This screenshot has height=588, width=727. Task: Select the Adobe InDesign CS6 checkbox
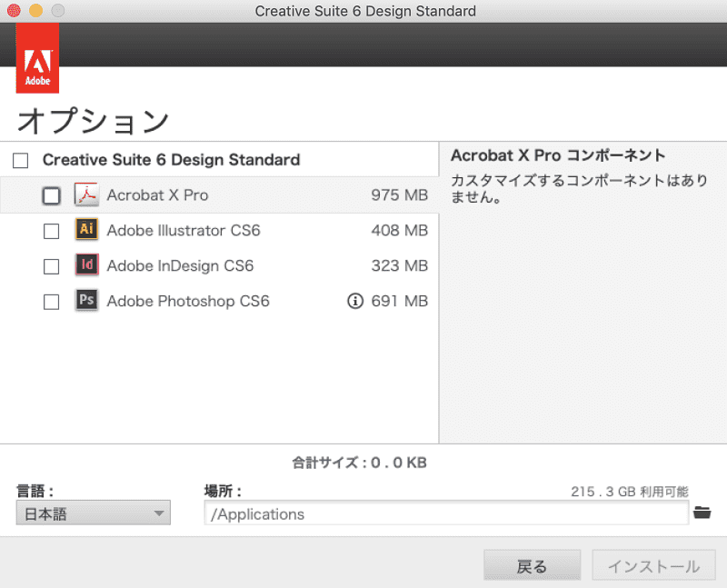tap(52, 266)
